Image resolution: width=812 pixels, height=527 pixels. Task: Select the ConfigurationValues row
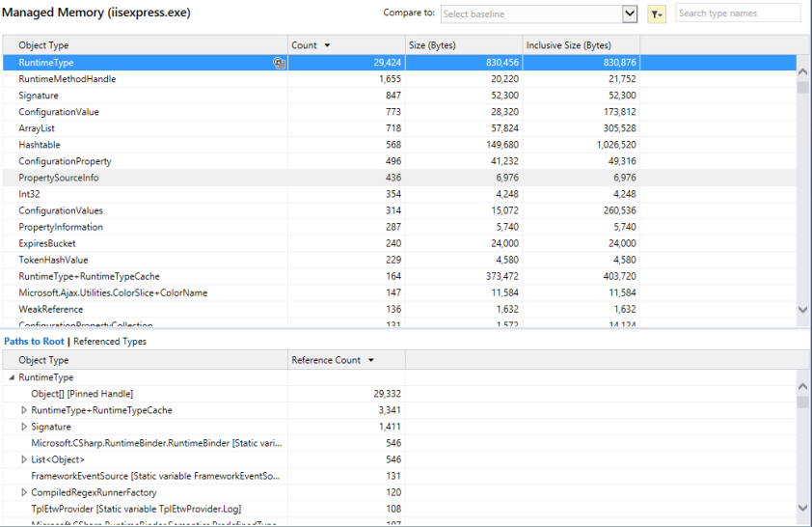coord(399,210)
